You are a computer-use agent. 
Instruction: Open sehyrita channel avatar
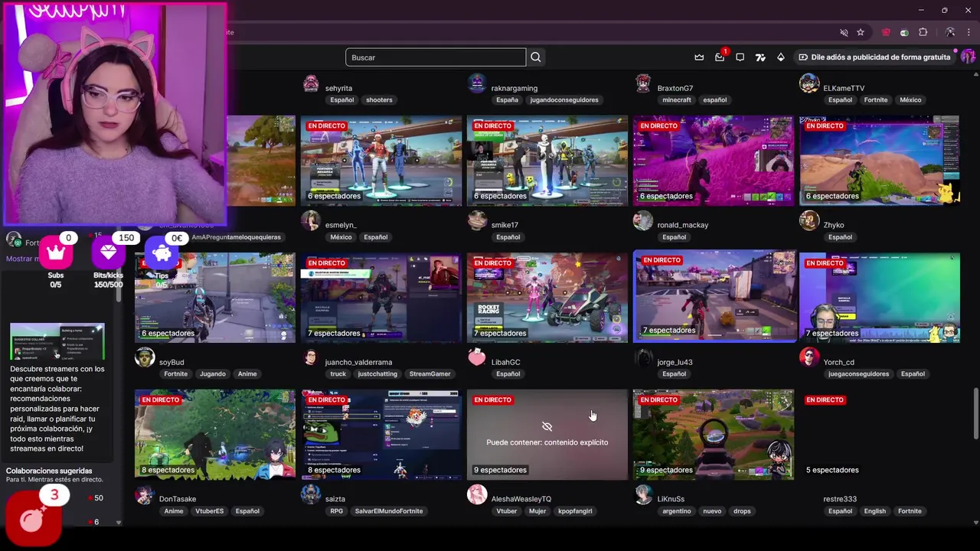point(311,83)
